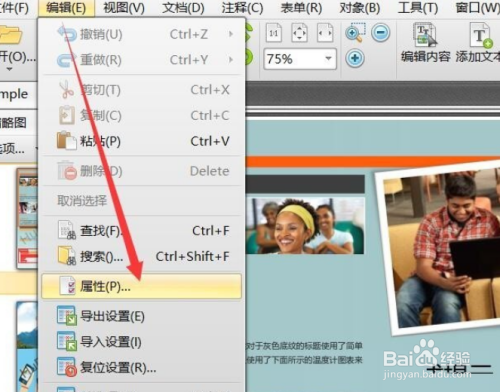The width and height of the screenshot is (500, 392).
Task: Choose 查找(F) in the edit menu
Action: [x=141, y=231]
